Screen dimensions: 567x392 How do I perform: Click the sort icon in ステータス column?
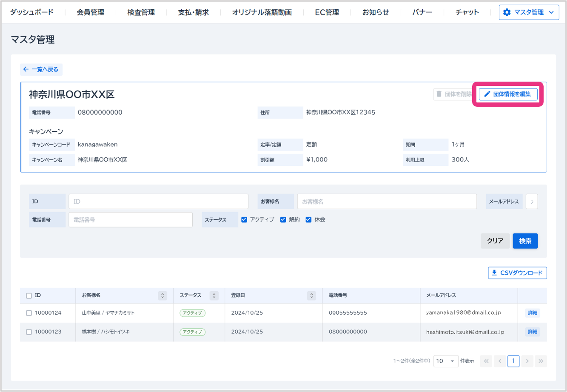point(214,295)
